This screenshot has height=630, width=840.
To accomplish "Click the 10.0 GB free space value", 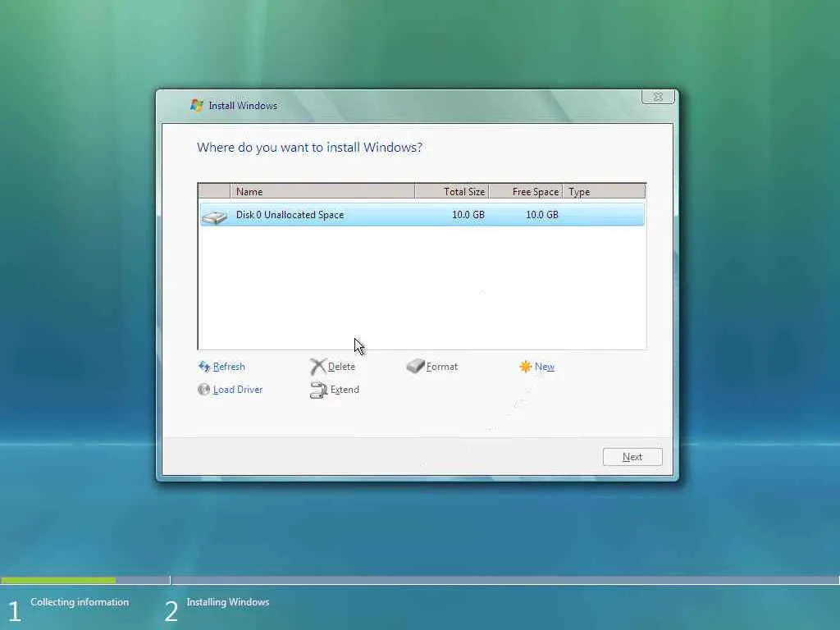I will pos(542,214).
